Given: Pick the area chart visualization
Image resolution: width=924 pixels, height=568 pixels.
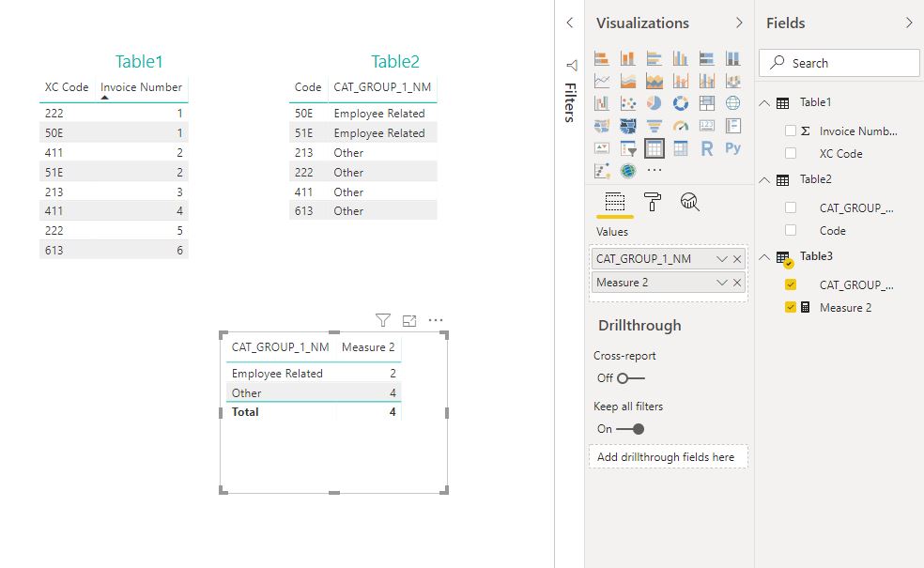Looking at the screenshot, I should (628, 81).
